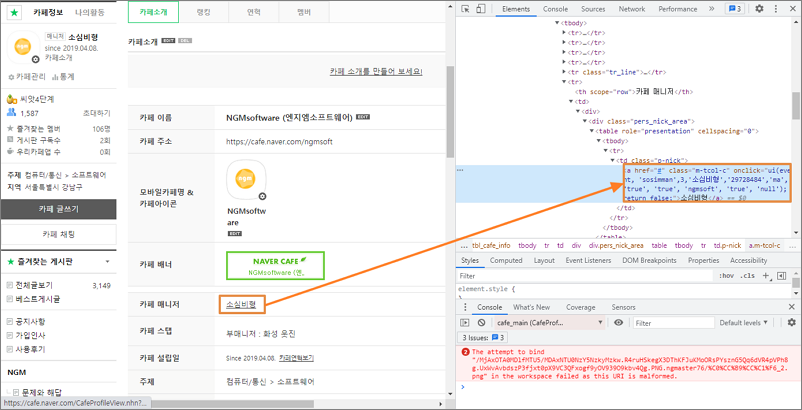Open the Computed styles tab

pos(506,260)
